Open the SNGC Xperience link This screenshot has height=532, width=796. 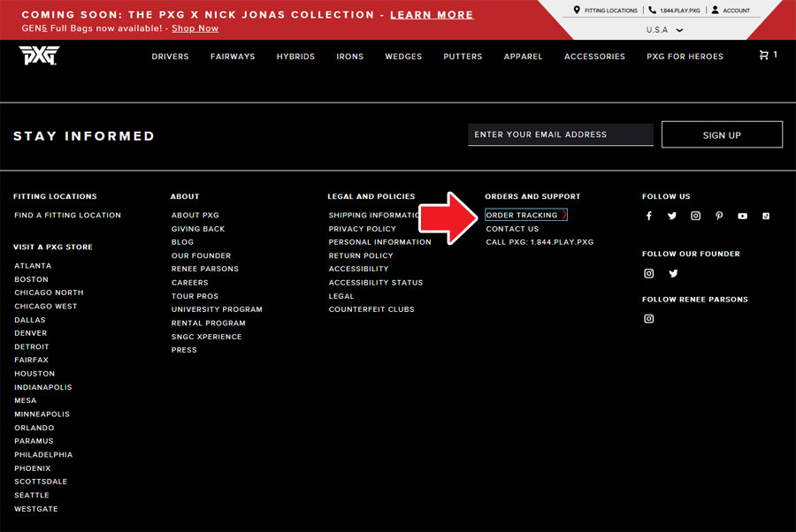[206, 337]
